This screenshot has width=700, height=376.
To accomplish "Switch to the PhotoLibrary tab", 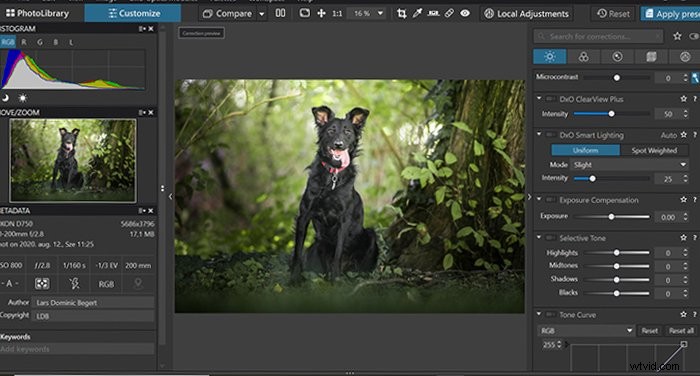I will click(x=38, y=13).
